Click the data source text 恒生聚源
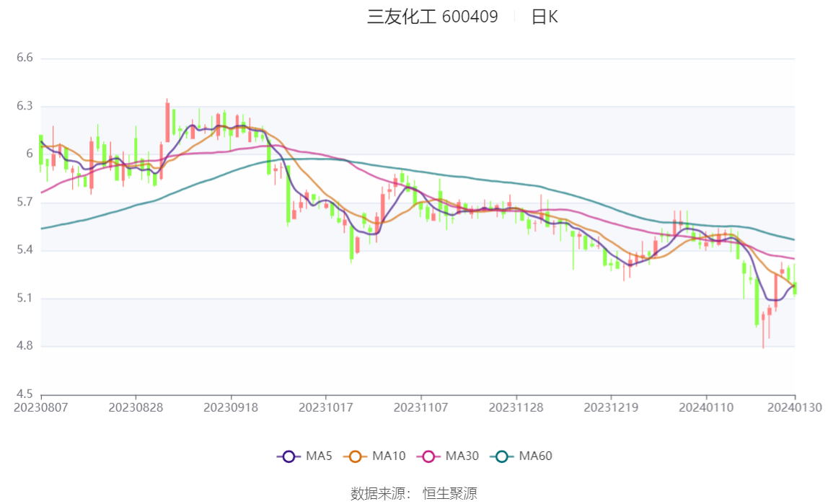Screen dimensions: 828x504 coord(450,493)
